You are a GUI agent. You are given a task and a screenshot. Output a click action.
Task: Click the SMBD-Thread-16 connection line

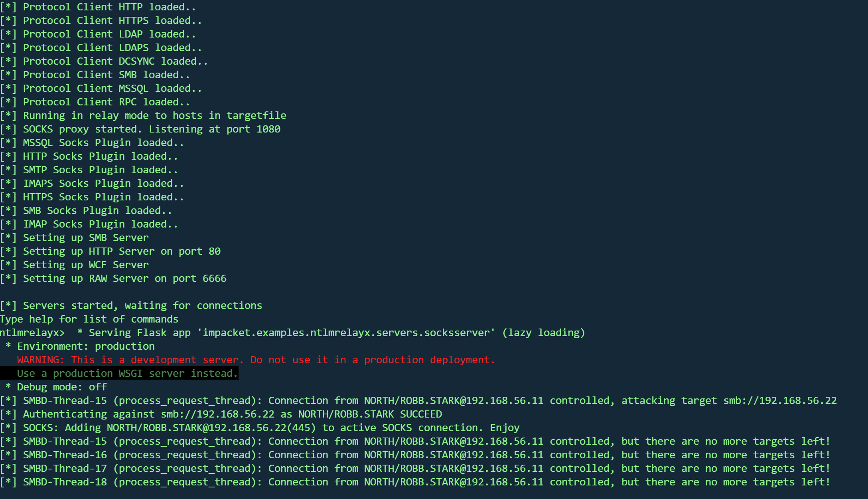[x=415, y=455]
